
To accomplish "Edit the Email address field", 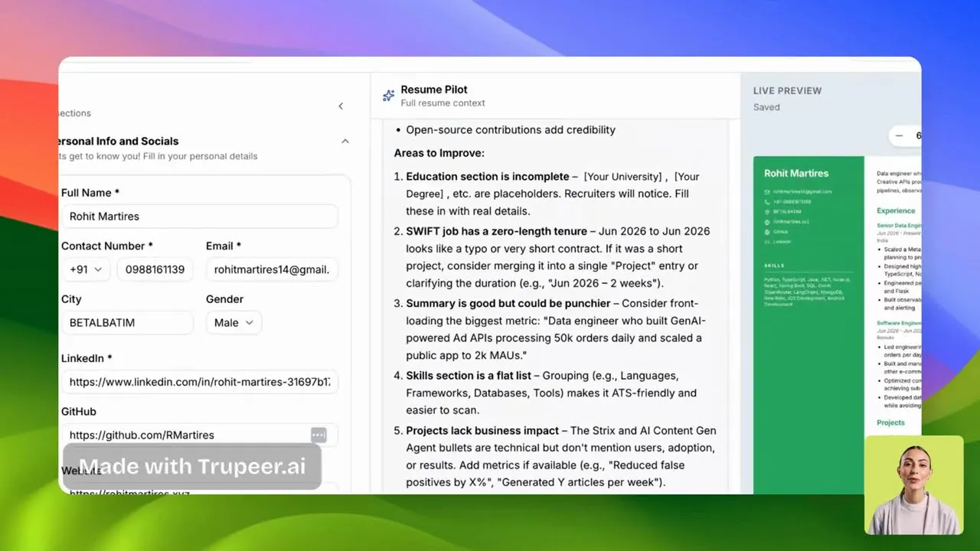I will [x=272, y=269].
